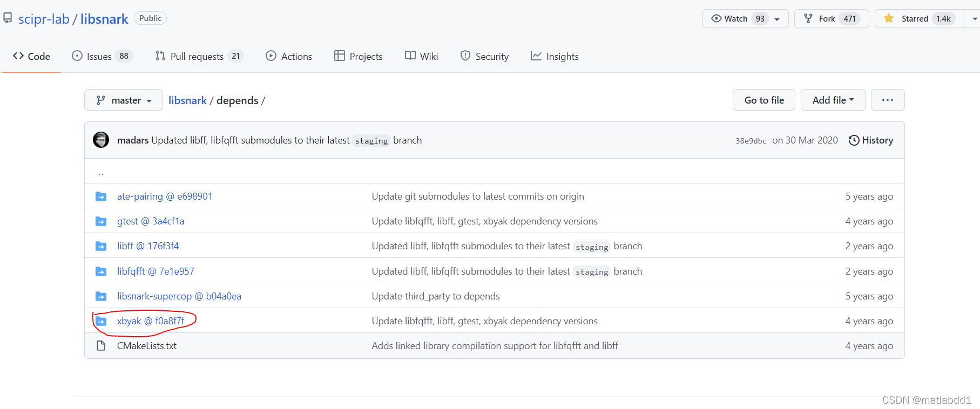Viewport: 980px width, 409px height.
Task: Open the Wiki tab
Action: [x=421, y=56]
